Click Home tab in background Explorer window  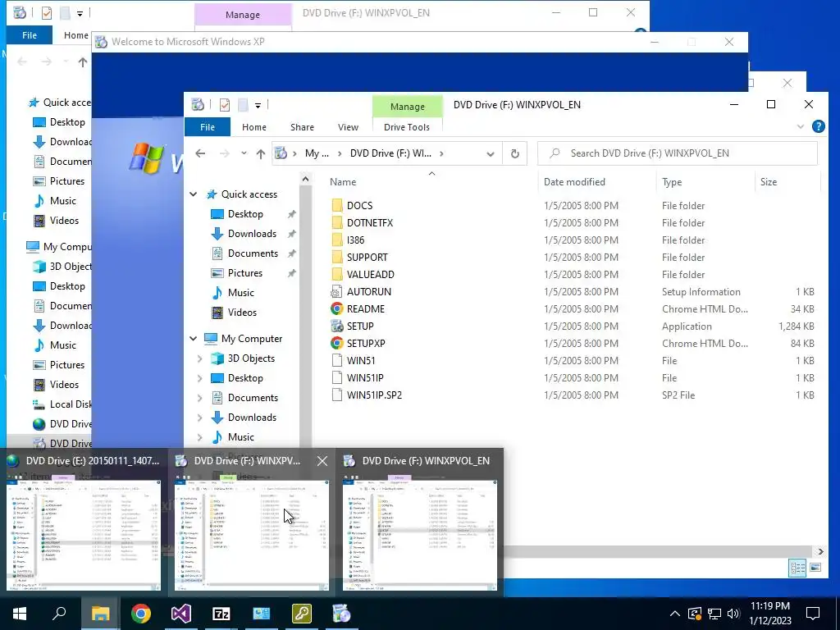coord(75,35)
